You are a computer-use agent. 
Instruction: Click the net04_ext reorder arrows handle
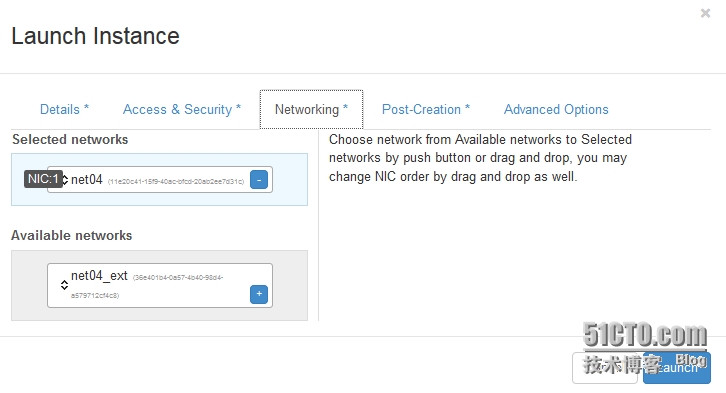[x=64, y=285]
